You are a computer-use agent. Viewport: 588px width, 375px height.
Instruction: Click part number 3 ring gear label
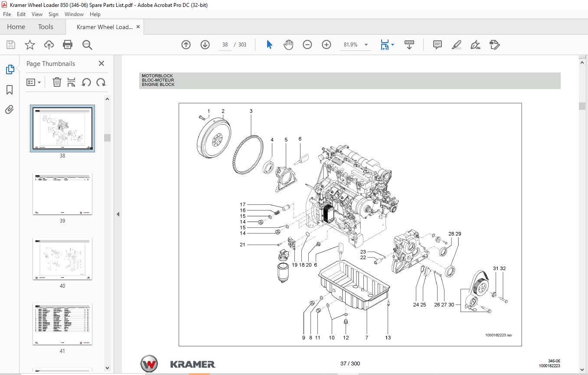tap(251, 111)
